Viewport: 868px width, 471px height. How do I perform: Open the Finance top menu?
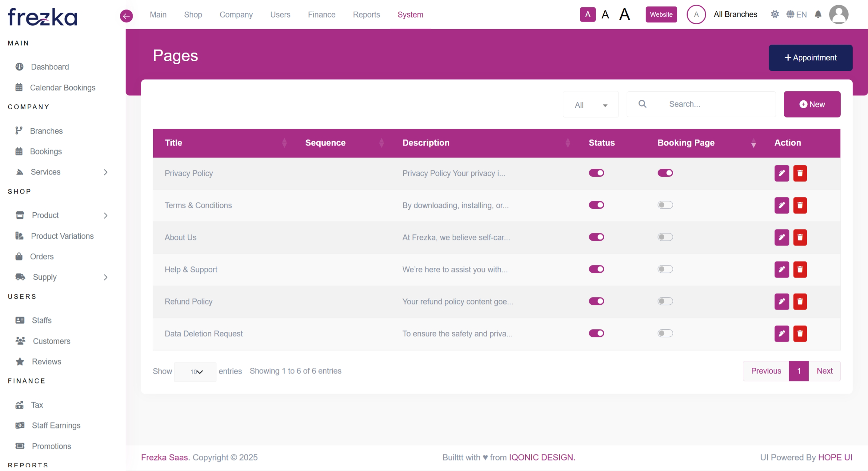[321, 15]
